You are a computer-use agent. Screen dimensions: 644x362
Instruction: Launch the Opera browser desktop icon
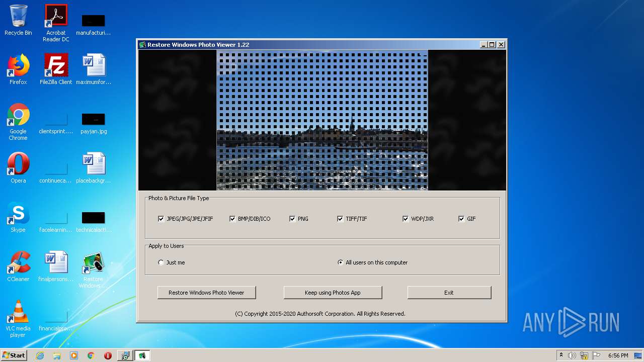[x=18, y=168]
